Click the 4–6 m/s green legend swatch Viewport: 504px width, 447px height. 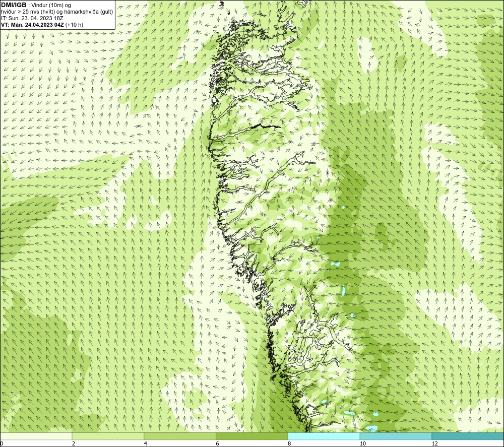pos(180,436)
